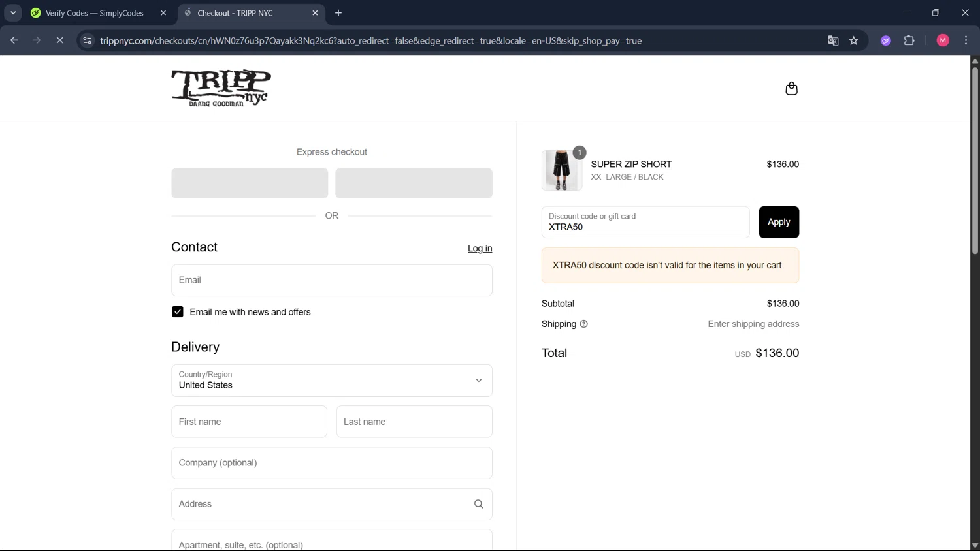Restore down the browser window
This screenshot has height=551, width=980.
click(936, 12)
